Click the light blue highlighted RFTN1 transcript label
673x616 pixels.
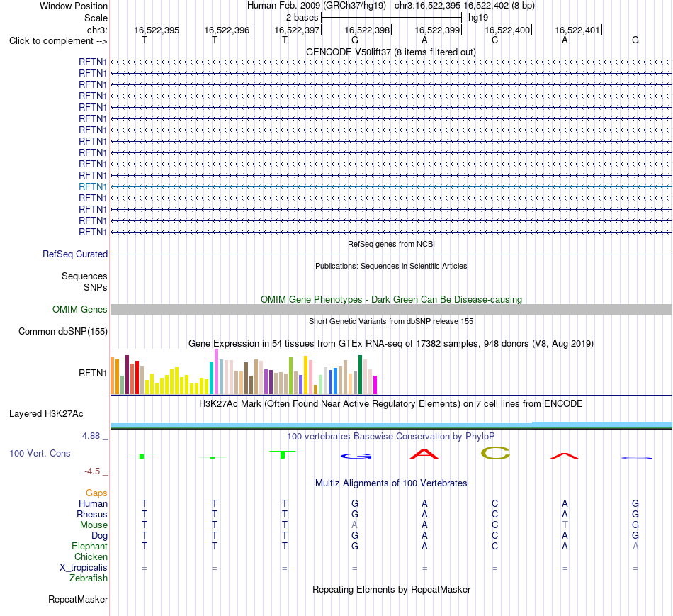pyautogui.click(x=92, y=186)
